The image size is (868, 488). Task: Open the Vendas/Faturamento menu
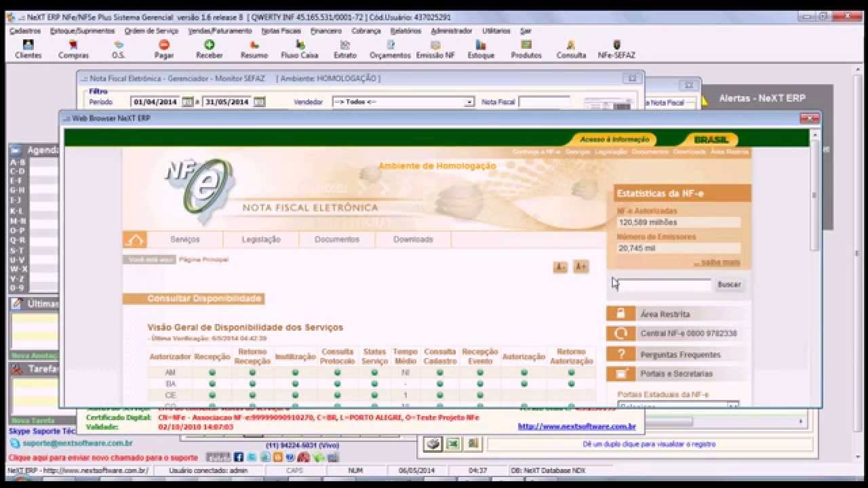point(220,30)
